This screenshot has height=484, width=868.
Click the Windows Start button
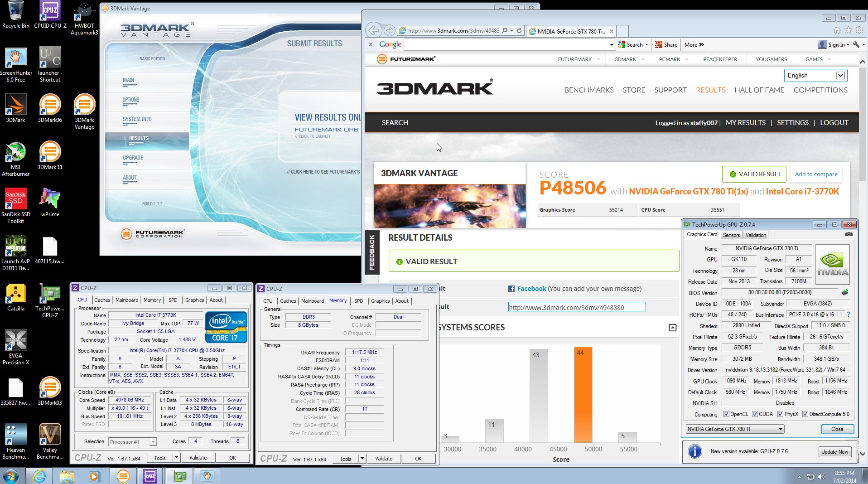point(10,476)
